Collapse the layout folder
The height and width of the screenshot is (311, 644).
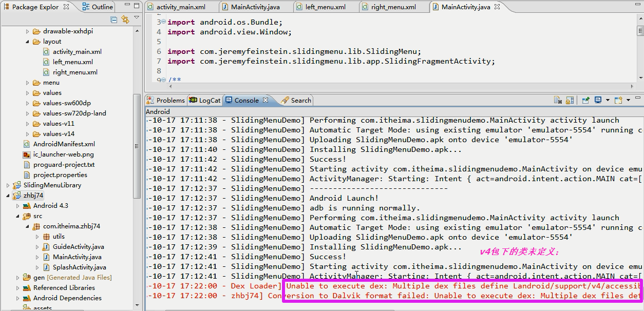click(28, 42)
